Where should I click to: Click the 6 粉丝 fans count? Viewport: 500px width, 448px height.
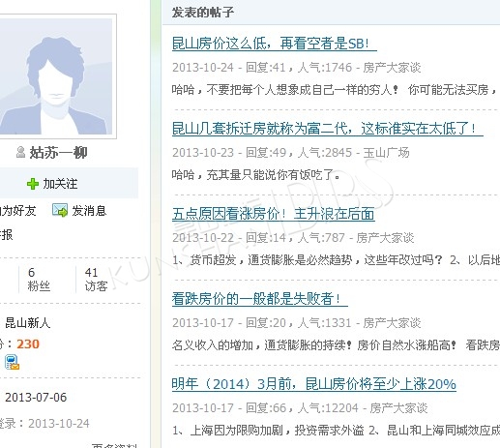click(x=39, y=280)
